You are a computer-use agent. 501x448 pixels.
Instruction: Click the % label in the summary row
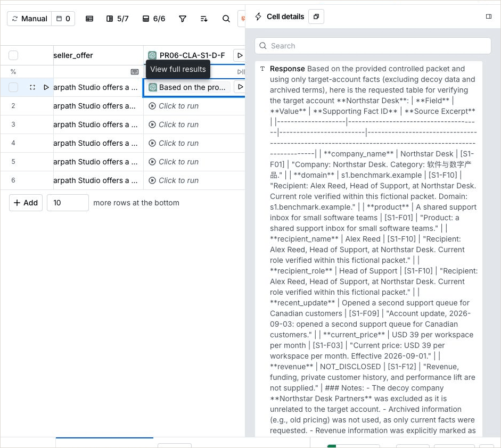click(13, 72)
